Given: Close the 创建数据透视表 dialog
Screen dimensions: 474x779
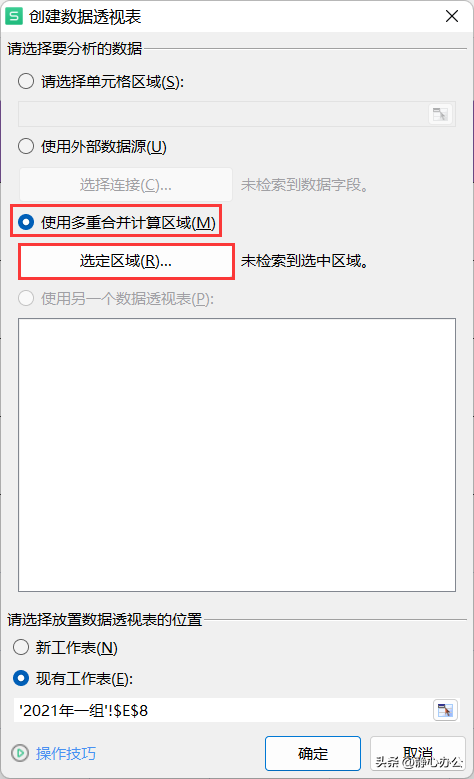Looking at the screenshot, I should 452,16.
